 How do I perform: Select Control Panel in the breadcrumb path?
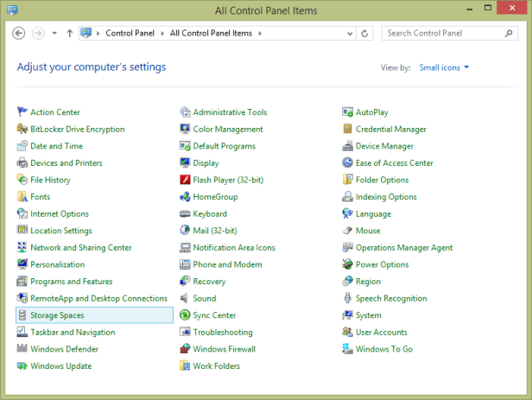click(x=130, y=33)
